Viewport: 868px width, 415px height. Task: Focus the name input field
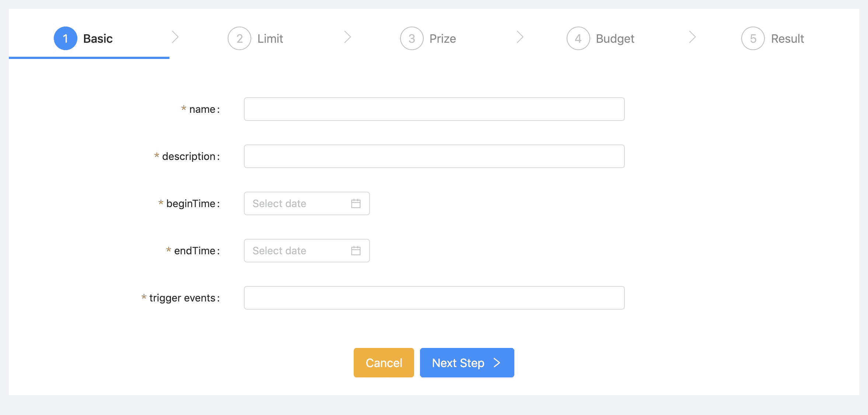click(x=434, y=109)
